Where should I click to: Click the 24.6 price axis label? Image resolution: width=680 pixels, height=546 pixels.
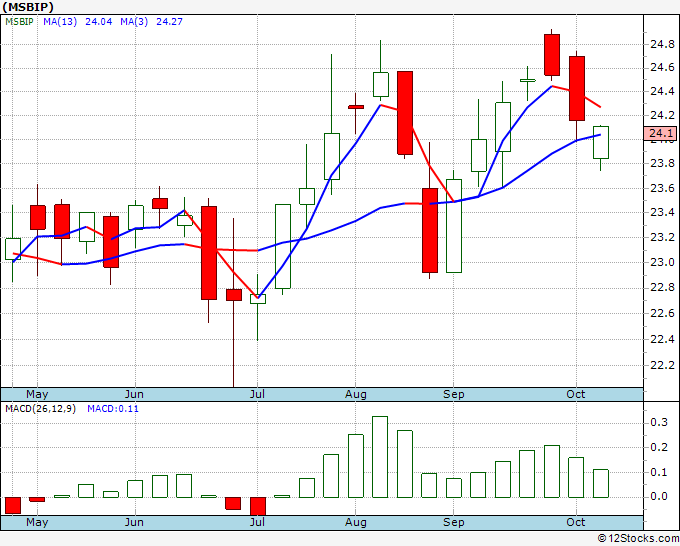click(662, 68)
